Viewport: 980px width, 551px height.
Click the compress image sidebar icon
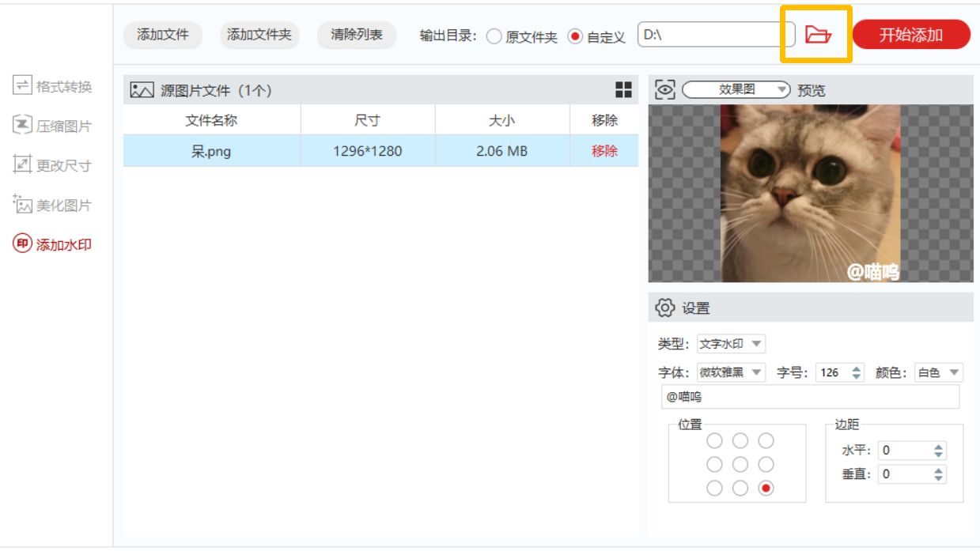22,125
